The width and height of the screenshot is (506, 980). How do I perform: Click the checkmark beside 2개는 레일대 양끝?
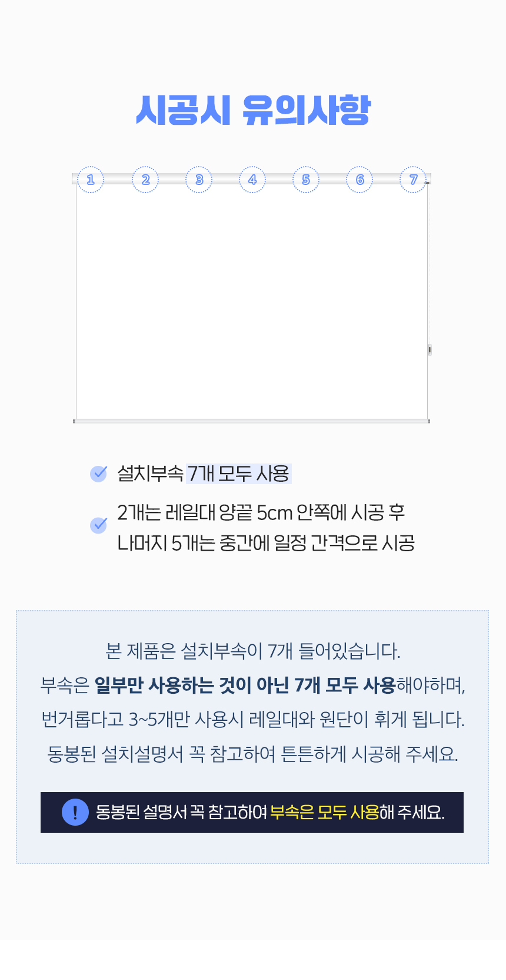click(98, 525)
